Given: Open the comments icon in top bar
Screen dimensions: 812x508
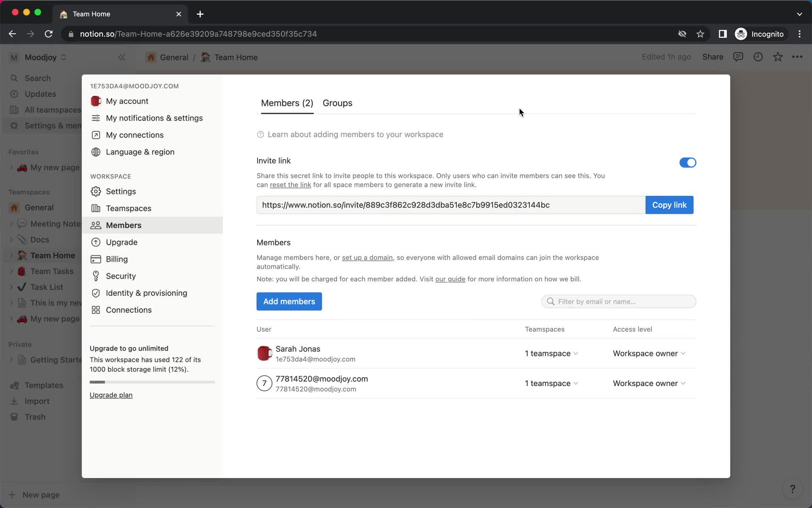Looking at the screenshot, I should [x=738, y=57].
